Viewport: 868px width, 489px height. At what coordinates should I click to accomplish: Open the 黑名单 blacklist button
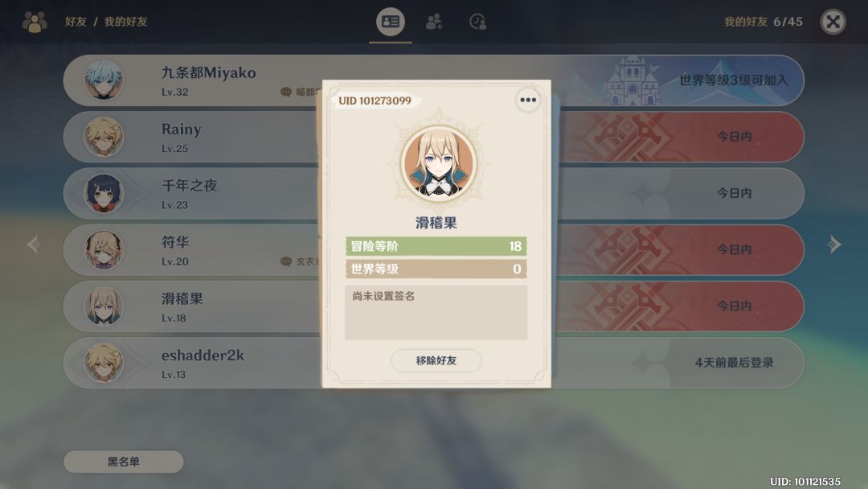click(x=124, y=462)
